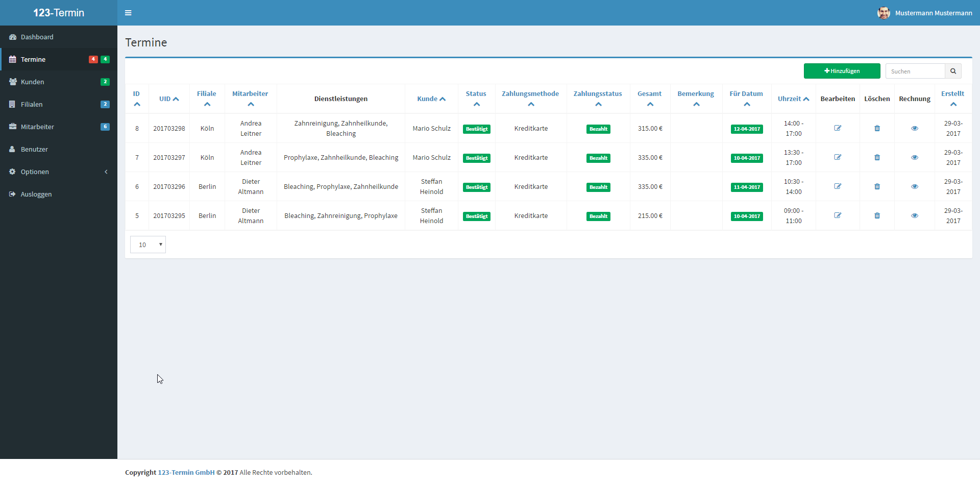Focus the Suchen search input field
Screen dimensions: 980x485
[915, 71]
